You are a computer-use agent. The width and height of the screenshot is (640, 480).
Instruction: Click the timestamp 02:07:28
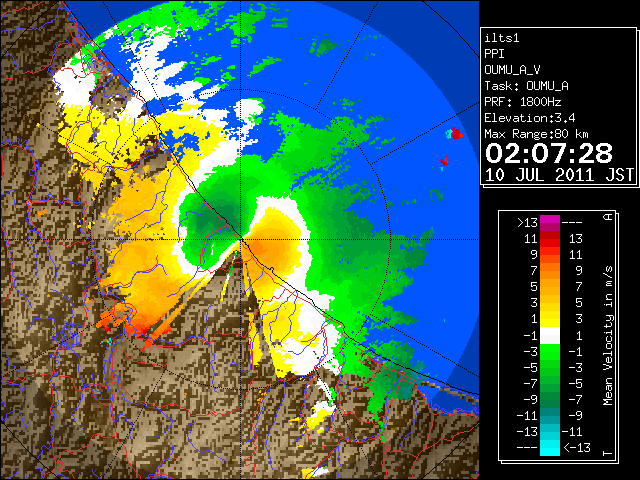tap(549, 153)
